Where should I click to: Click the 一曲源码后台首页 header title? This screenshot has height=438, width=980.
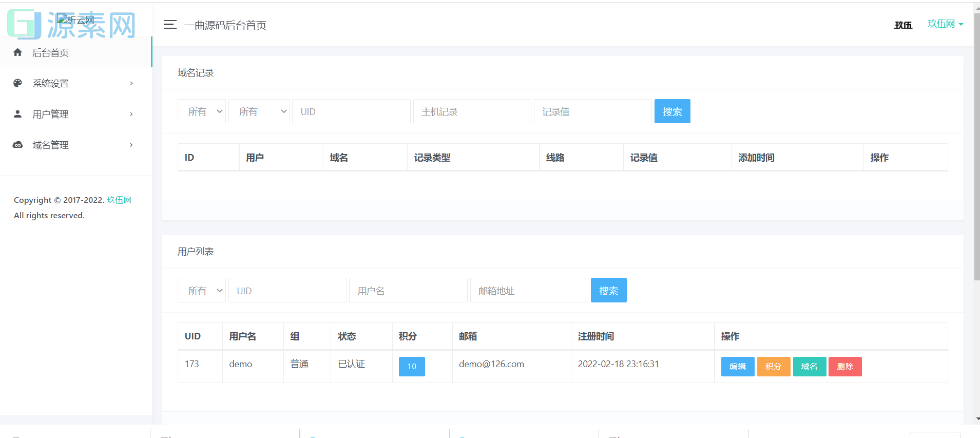(225, 25)
